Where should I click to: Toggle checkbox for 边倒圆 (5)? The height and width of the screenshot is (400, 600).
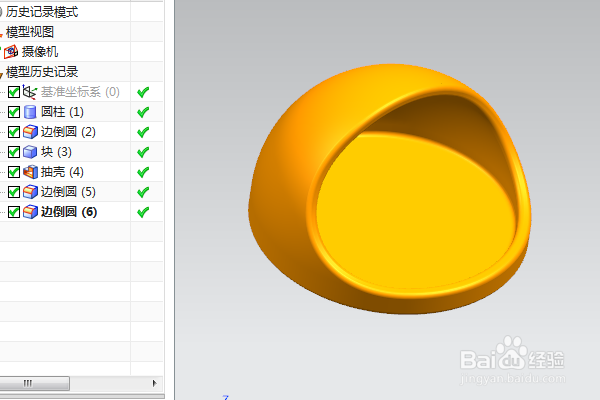pyautogui.click(x=14, y=192)
